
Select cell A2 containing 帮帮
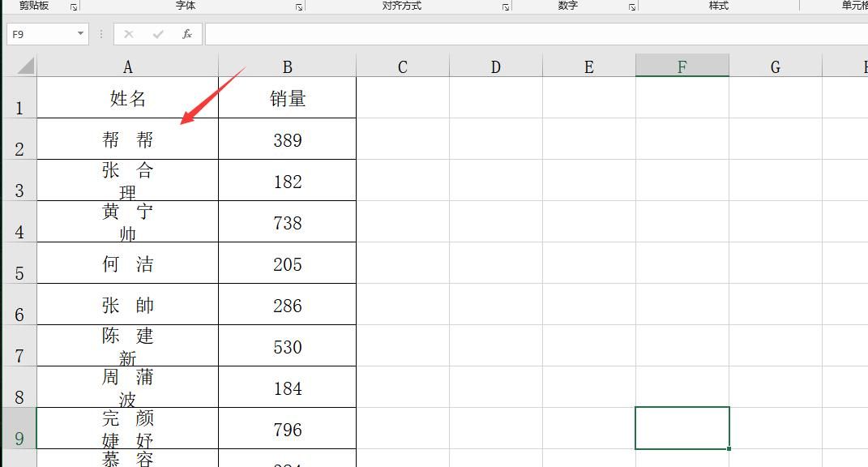tap(127, 139)
